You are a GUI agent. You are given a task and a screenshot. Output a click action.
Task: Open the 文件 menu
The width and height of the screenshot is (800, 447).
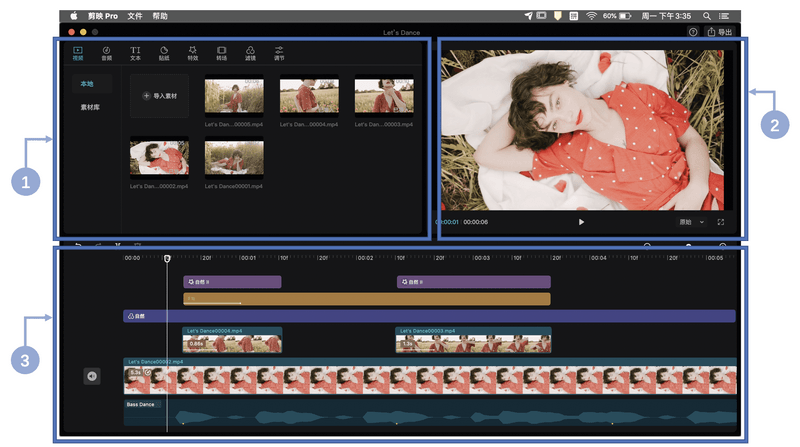(x=135, y=17)
